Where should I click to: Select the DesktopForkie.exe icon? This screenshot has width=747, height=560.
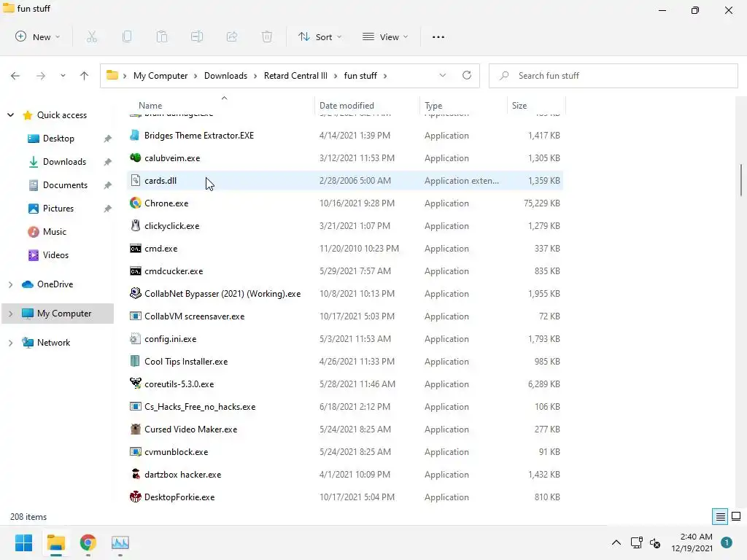point(135,497)
